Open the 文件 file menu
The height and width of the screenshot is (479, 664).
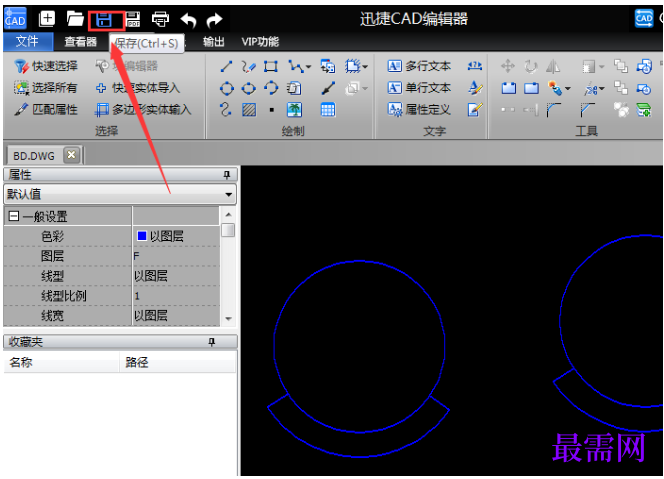point(27,42)
